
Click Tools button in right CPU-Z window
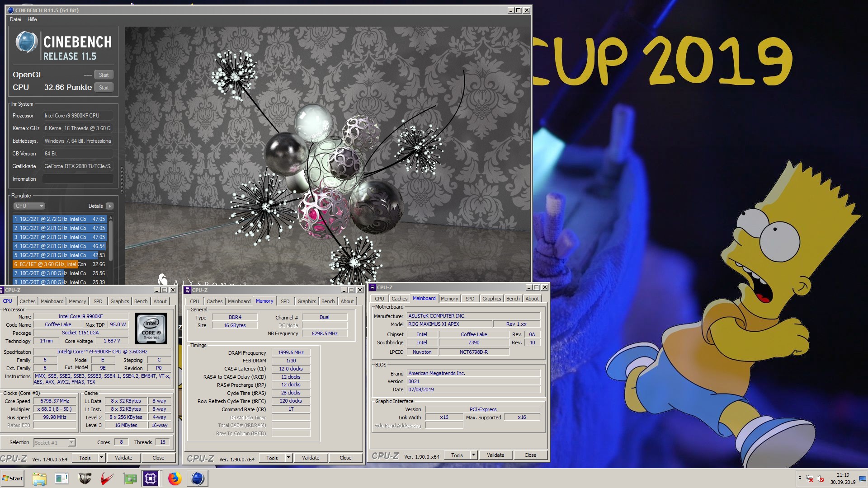(x=457, y=455)
